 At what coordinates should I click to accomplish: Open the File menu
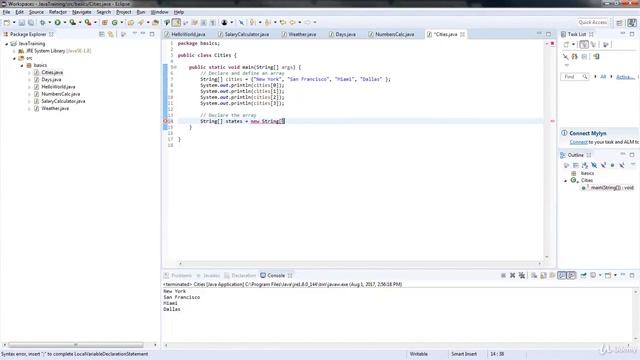pos(6,12)
